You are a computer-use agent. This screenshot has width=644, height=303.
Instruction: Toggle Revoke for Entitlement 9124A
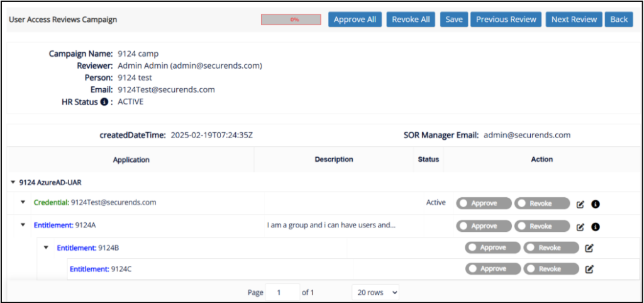pyautogui.click(x=542, y=226)
